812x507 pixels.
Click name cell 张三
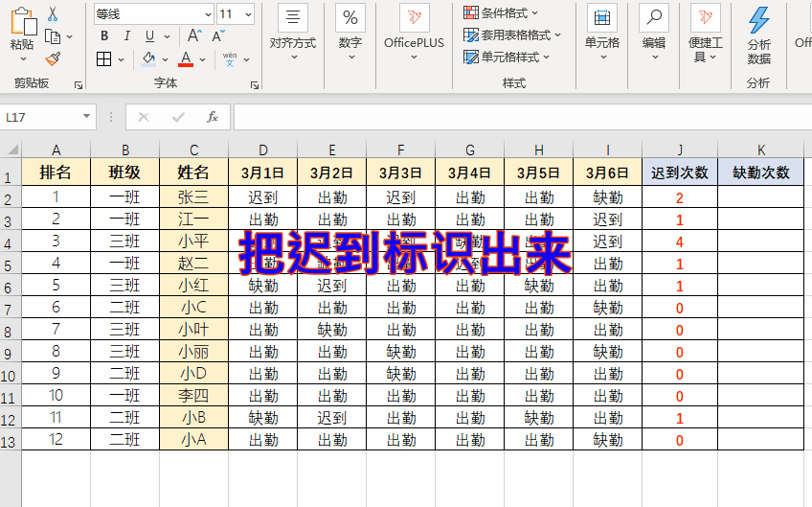coord(193,197)
